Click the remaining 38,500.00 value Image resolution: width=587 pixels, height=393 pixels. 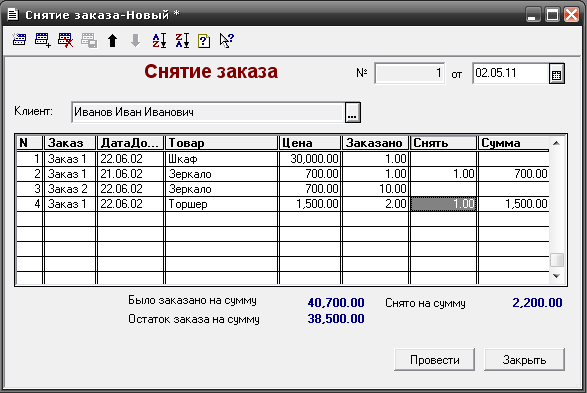[x=336, y=319]
